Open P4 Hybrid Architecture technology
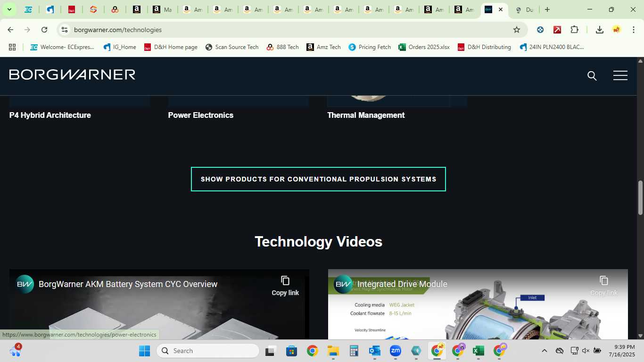 coord(50,115)
